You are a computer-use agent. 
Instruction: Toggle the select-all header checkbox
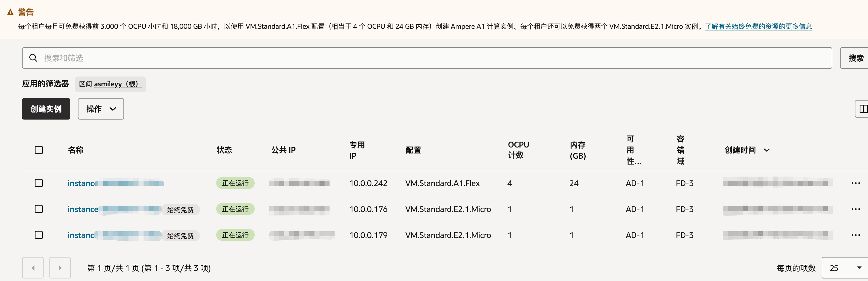click(39, 150)
